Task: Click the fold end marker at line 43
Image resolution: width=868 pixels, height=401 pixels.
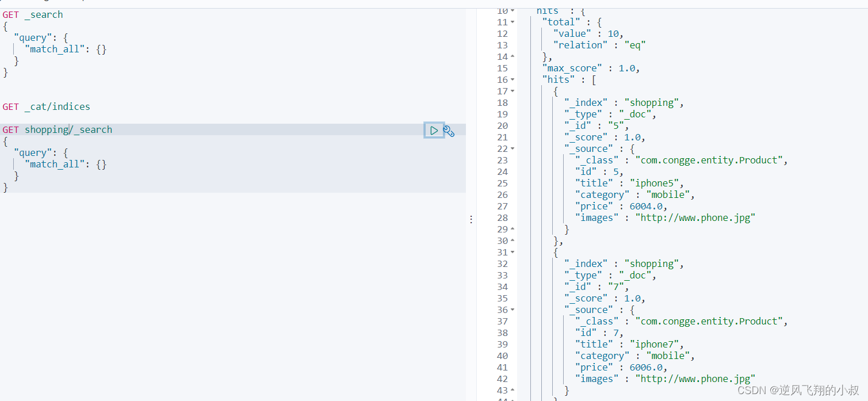Action: (x=513, y=391)
